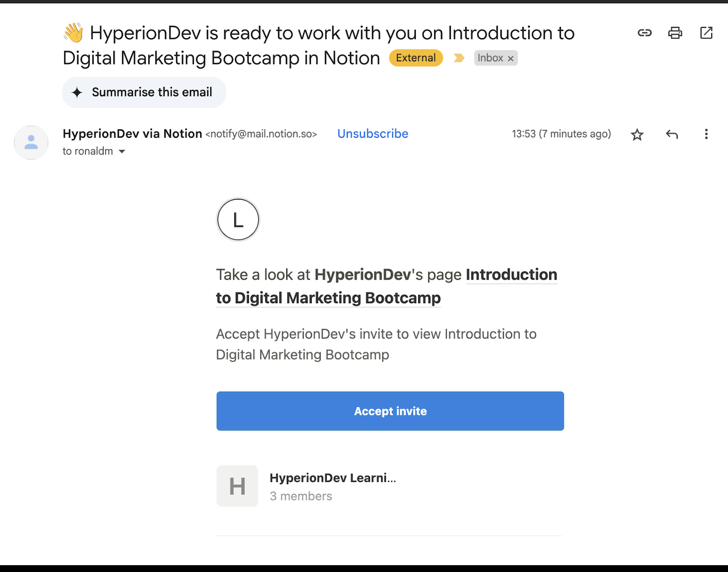Expand recipient details for ronaldm

pos(121,151)
